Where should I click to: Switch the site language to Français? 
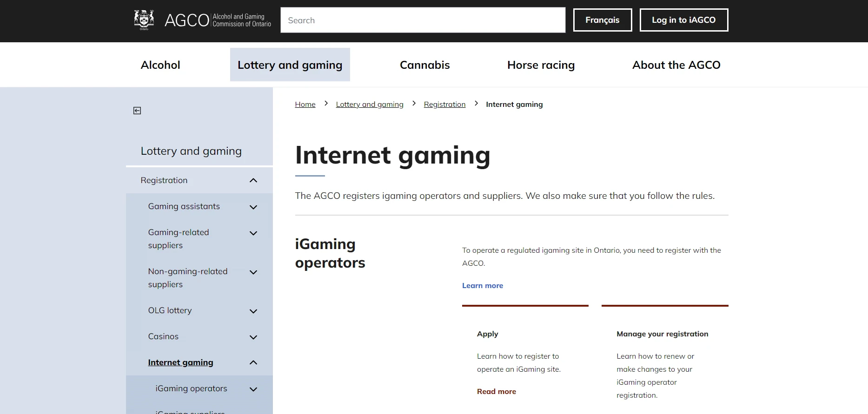click(x=602, y=20)
